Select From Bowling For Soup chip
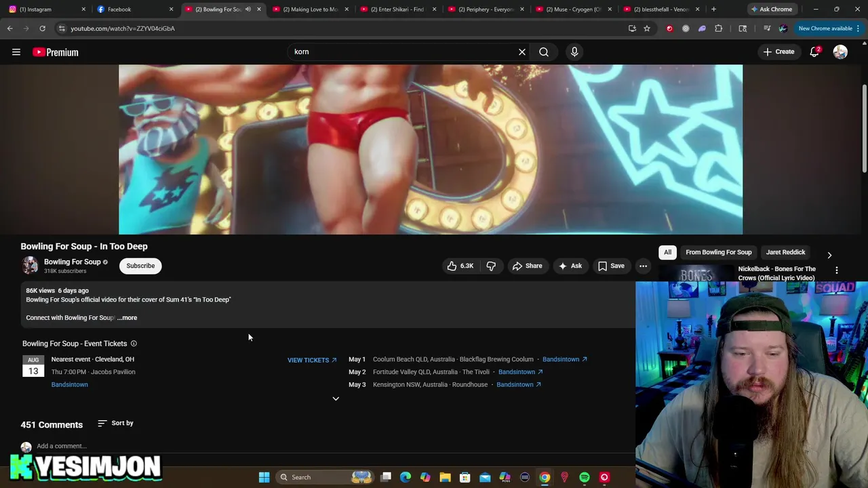The image size is (868, 488). click(x=718, y=252)
